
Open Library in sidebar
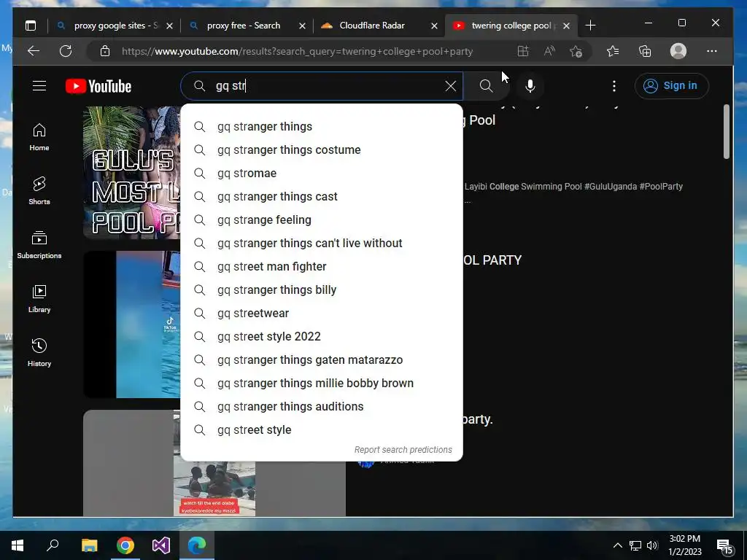point(39,298)
